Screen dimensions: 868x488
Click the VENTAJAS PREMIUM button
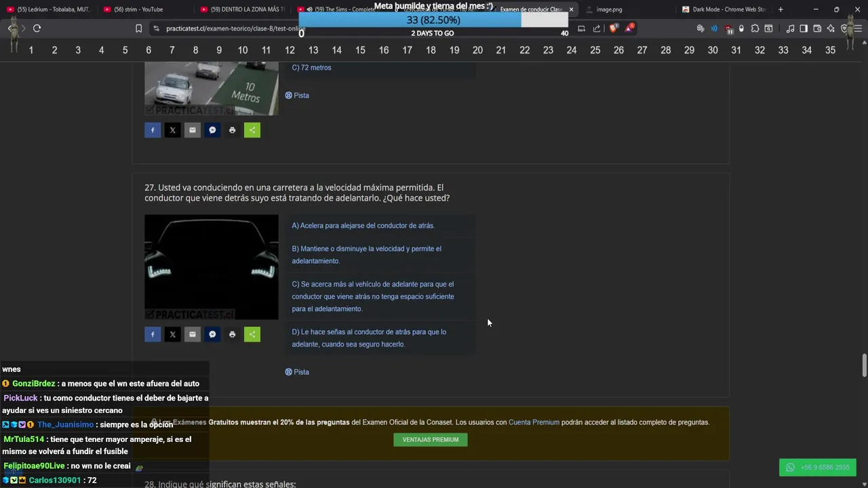pyautogui.click(x=431, y=440)
